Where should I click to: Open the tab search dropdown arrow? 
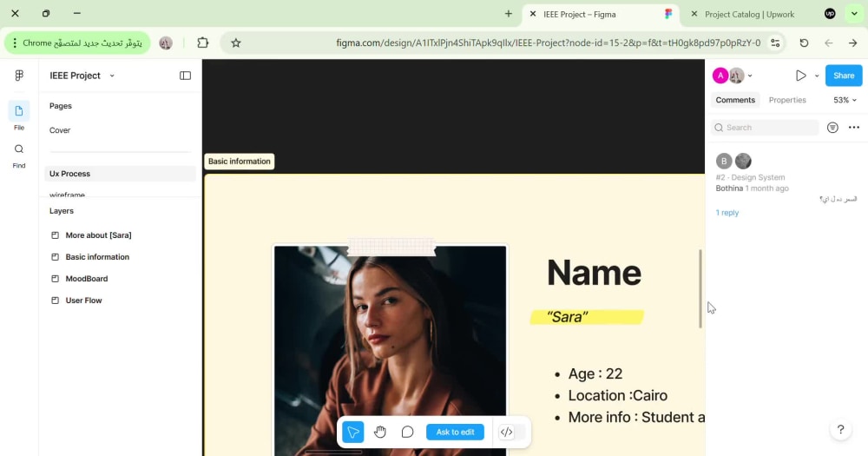click(854, 14)
